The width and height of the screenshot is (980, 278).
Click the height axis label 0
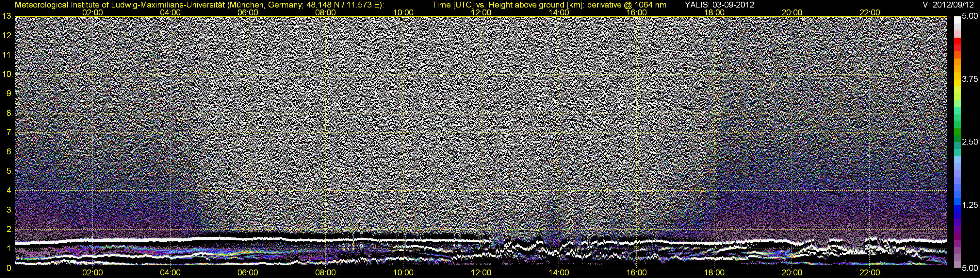9,268
